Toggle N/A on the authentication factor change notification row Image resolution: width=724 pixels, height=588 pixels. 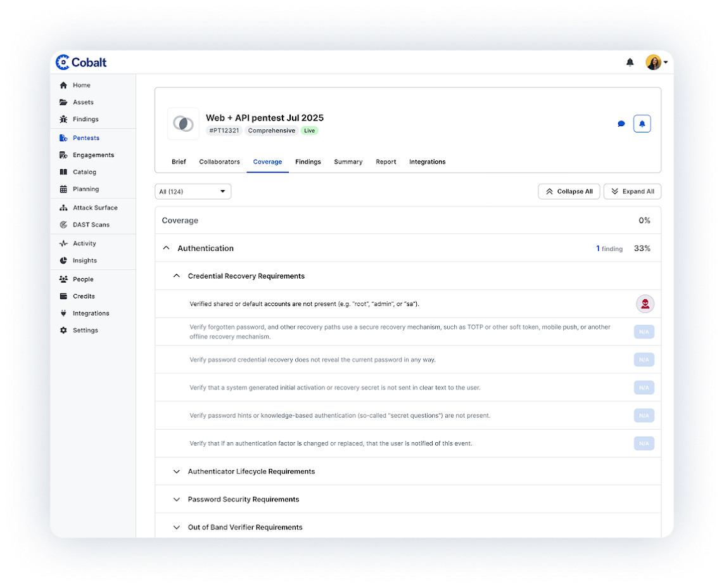tap(644, 443)
